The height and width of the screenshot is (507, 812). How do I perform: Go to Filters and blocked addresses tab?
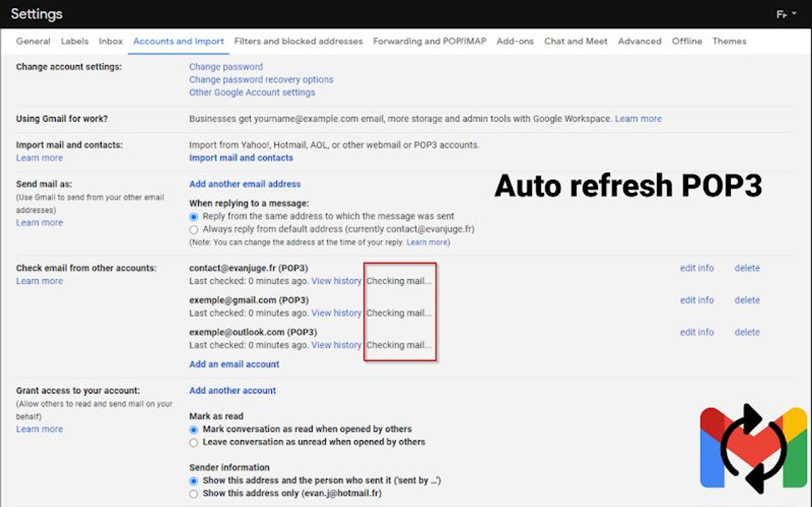coord(298,41)
